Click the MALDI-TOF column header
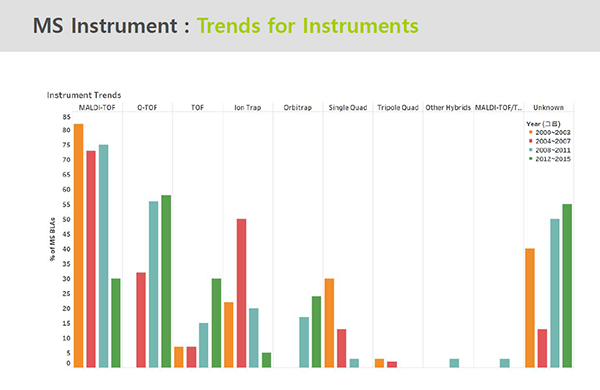This screenshot has width=600, height=390. 97,108
